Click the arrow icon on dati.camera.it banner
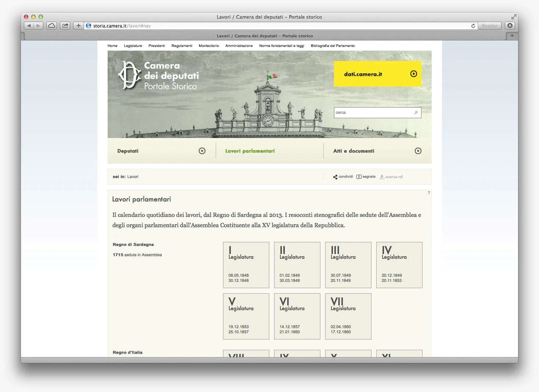The height and width of the screenshot is (392, 539). click(x=413, y=74)
